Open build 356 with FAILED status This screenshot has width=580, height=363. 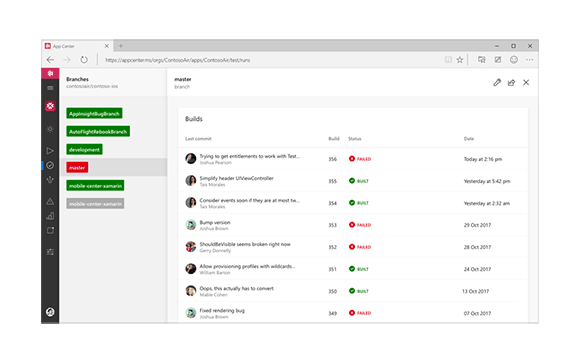353,159
